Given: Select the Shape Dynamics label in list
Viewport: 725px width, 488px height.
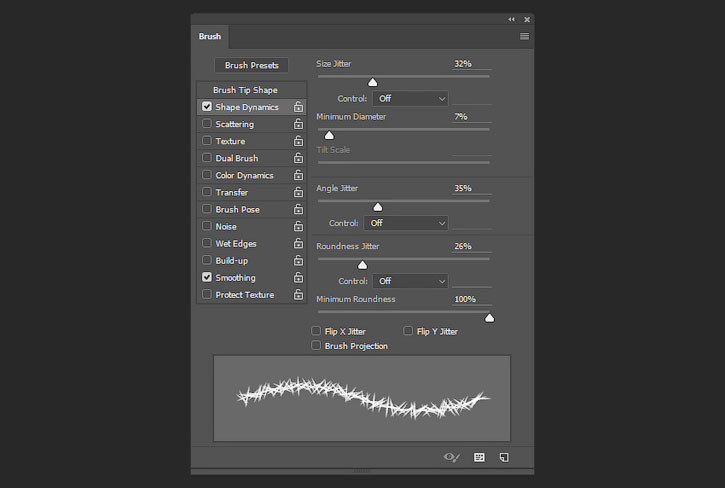Looking at the screenshot, I should click(x=247, y=107).
